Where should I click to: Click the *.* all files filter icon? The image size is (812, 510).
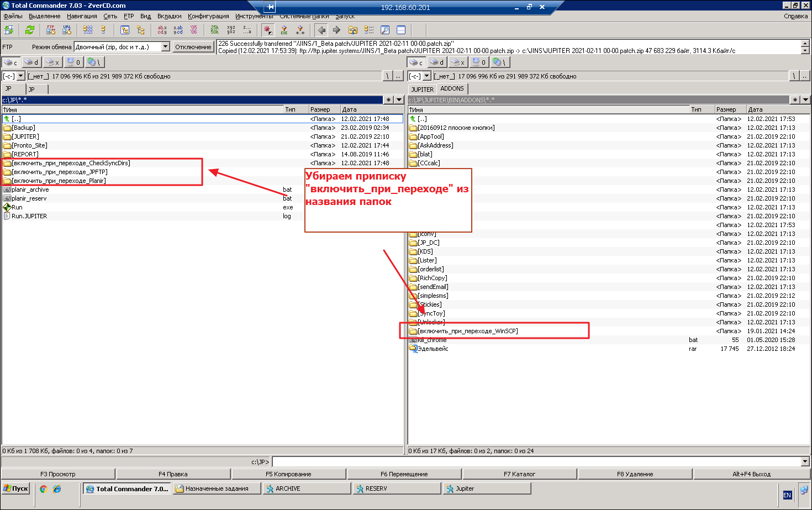pos(300,30)
